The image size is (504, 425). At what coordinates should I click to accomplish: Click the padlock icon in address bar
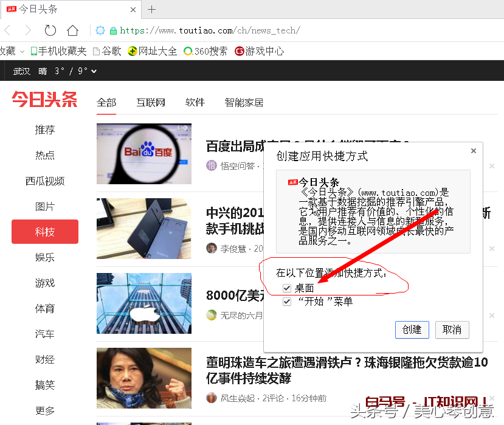click(113, 30)
